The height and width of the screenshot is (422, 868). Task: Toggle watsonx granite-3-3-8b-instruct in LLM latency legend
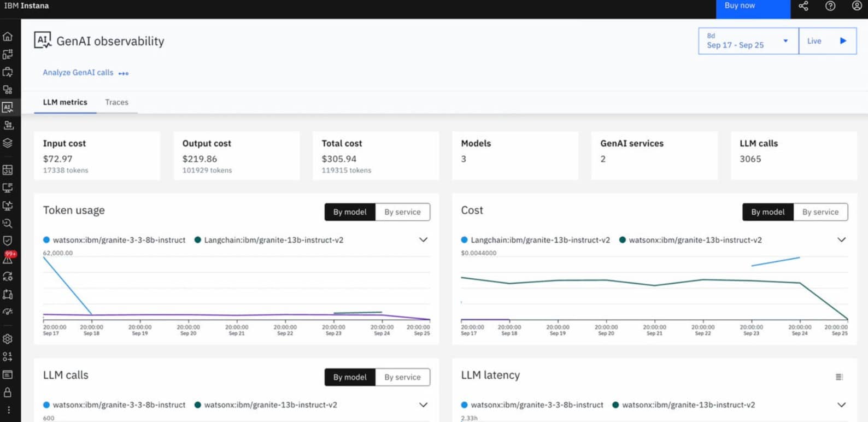pyautogui.click(x=532, y=405)
